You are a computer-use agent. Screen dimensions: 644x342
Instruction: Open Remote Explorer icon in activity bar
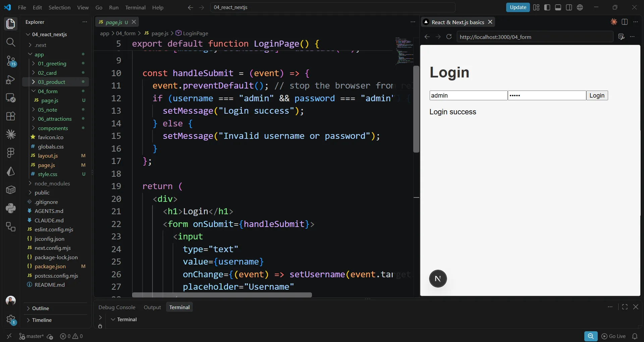pos(11,98)
